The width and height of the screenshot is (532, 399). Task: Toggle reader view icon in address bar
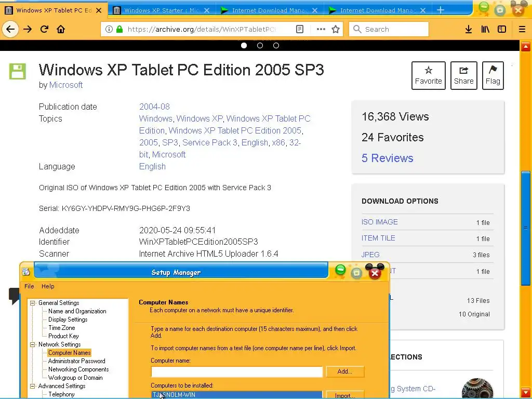pyautogui.click(x=300, y=29)
